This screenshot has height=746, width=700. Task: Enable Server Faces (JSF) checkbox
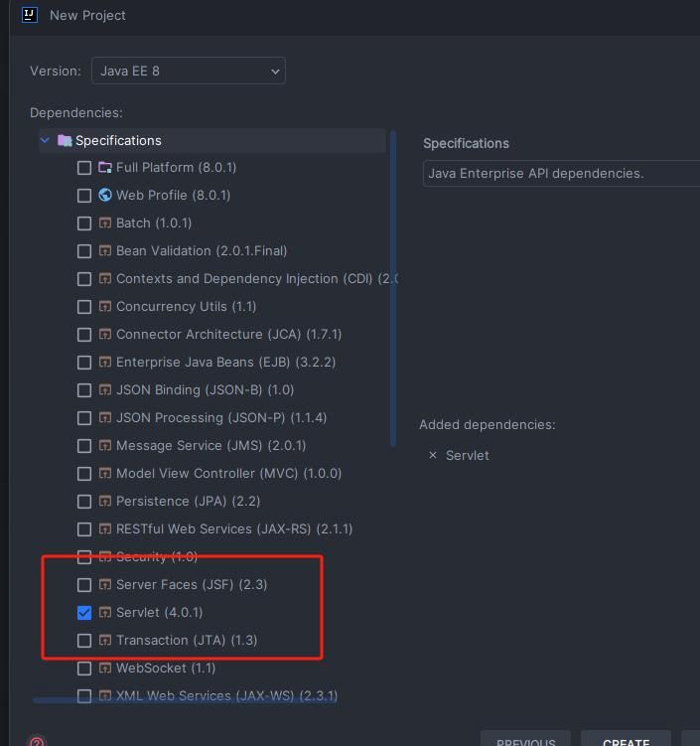[84, 585]
